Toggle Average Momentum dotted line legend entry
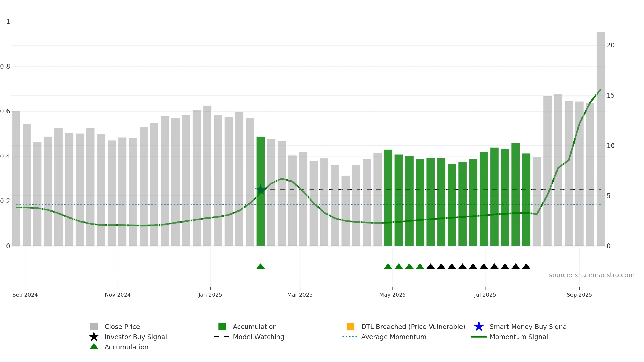This screenshot has width=644, height=362. [384, 337]
